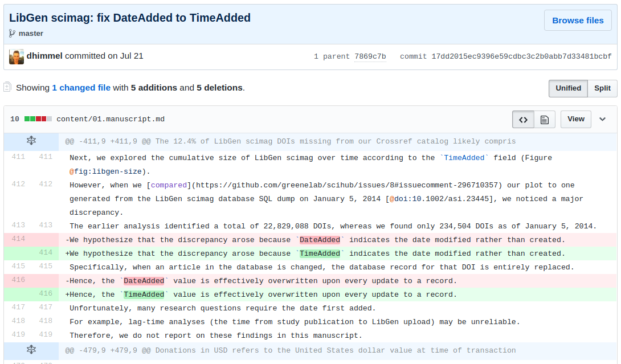Screen dimensions: 621x364
Task: Click line 417 'Unfortunately, many research questions'
Action: point(223,308)
